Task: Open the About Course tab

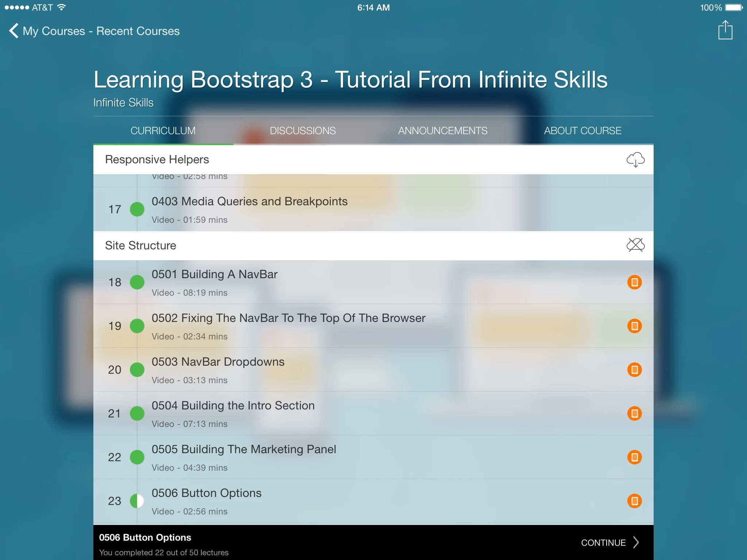Action: coord(583,131)
